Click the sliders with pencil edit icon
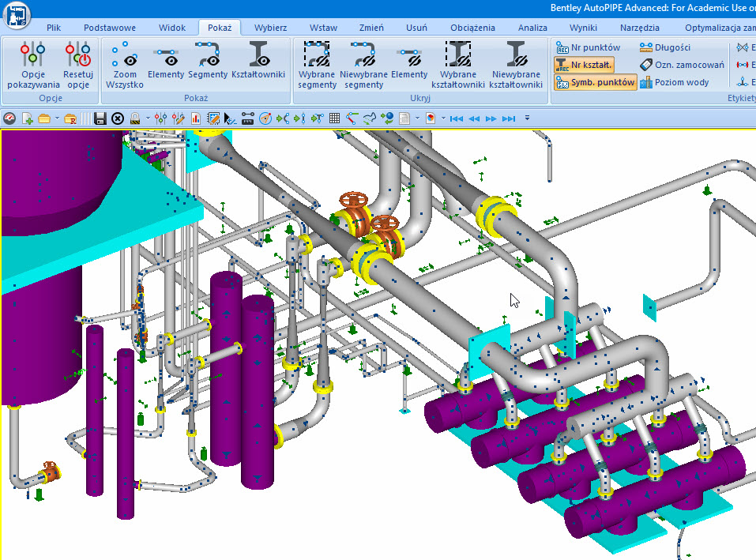 178,118
